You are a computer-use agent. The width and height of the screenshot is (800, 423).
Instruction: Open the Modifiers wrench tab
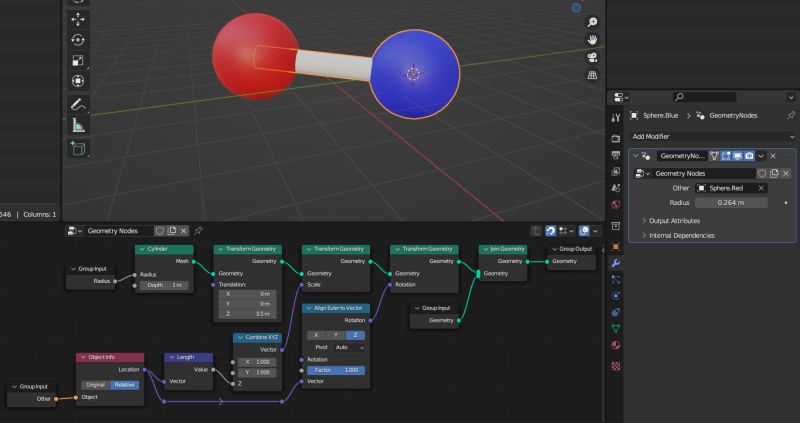pos(616,263)
